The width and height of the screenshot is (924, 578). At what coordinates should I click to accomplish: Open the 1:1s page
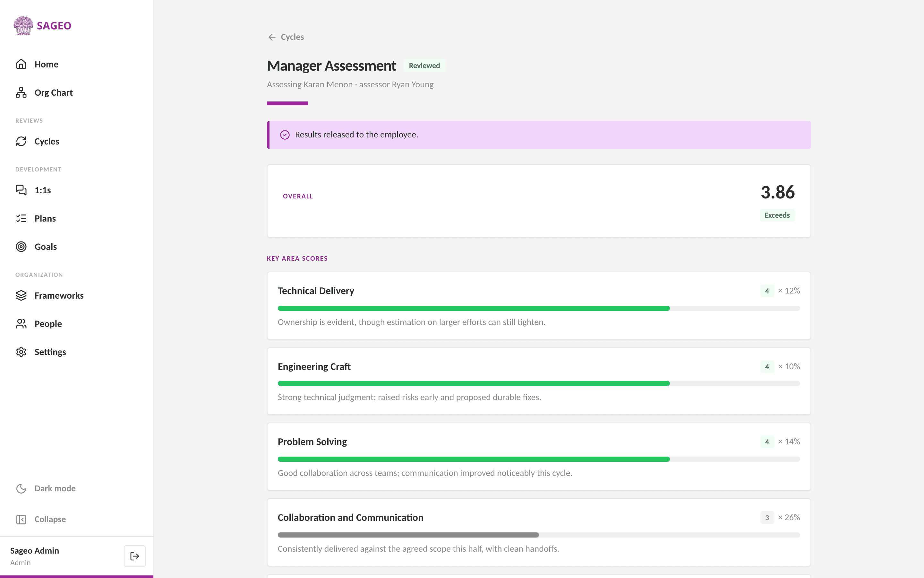(42, 190)
